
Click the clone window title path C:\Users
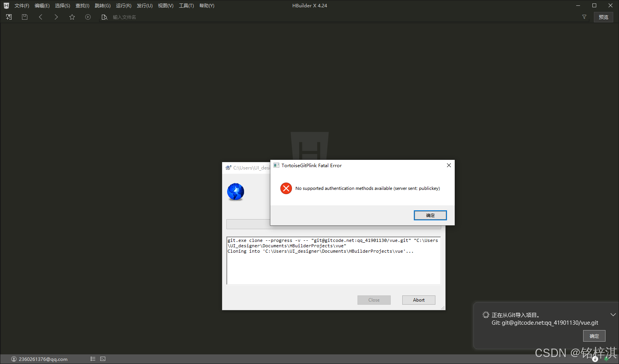coord(251,168)
